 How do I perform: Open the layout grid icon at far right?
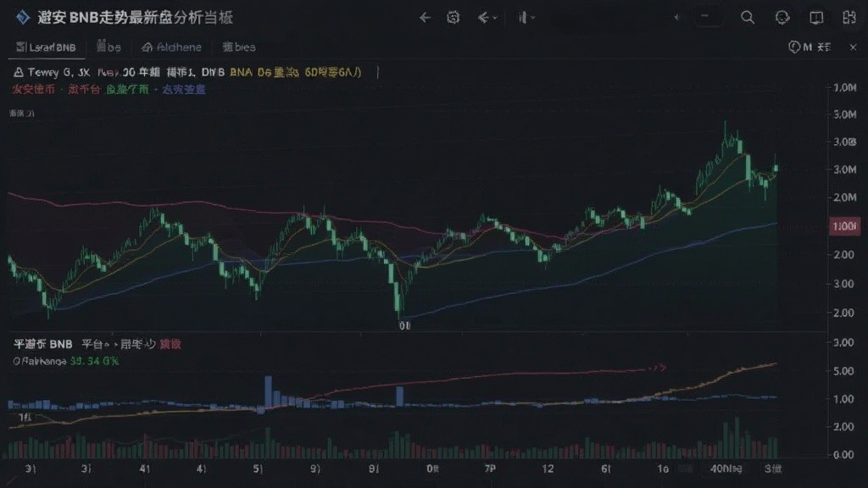point(849,18)
